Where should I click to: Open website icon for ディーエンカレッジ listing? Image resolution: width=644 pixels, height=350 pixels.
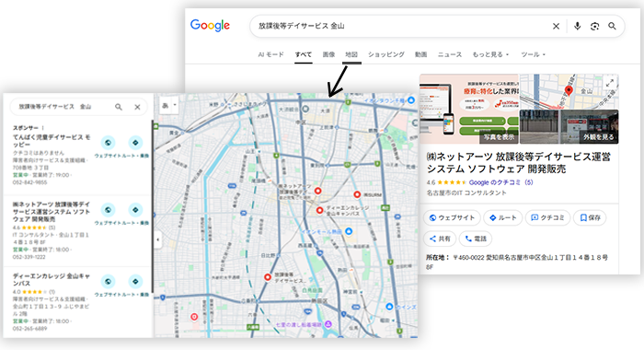pyautogui.click(x=108, y=282)
